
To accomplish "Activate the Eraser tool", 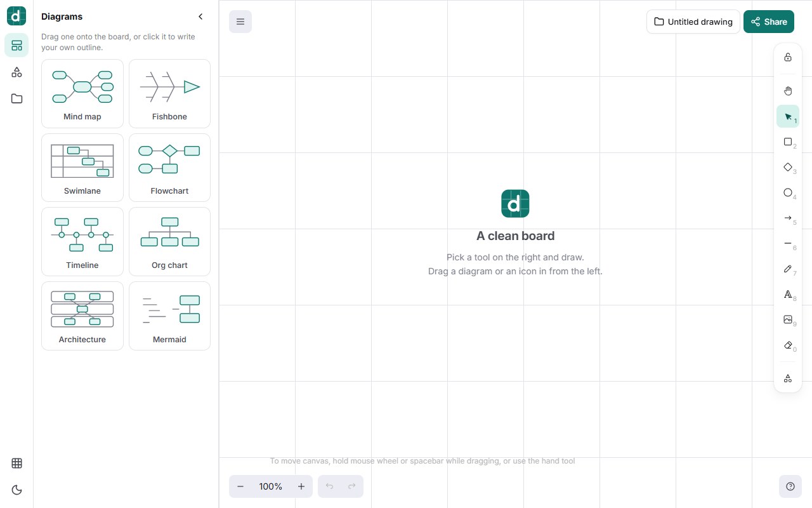I will (788, 345).
